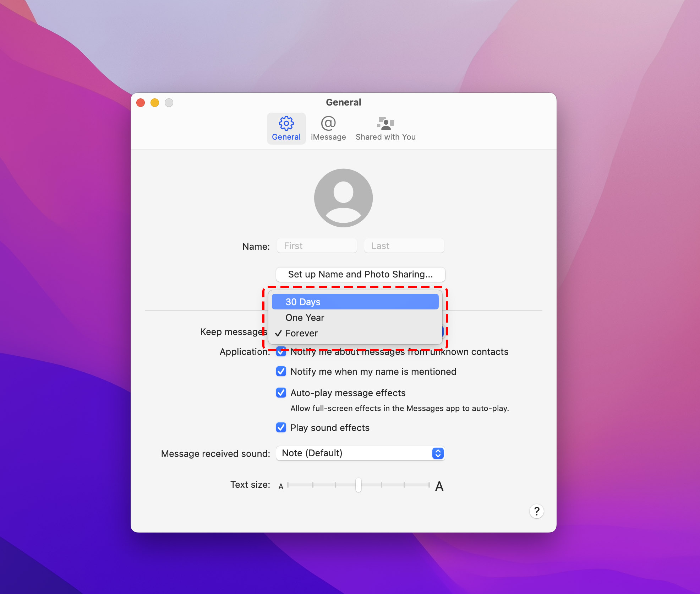700x594 pixels.
Task: Click the help question mark icon
Action: point(536,511)
